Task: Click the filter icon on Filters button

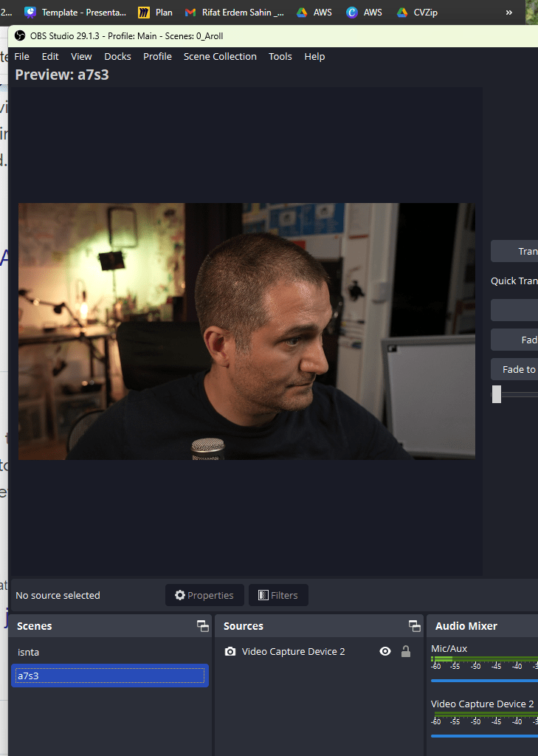Action: click(x=263, y=595)
